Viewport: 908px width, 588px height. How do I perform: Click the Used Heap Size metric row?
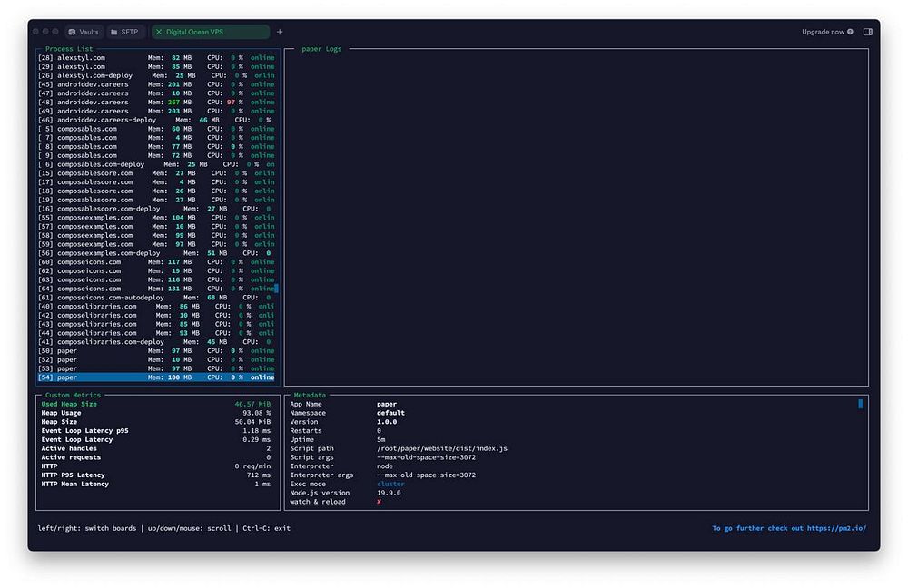156,404
